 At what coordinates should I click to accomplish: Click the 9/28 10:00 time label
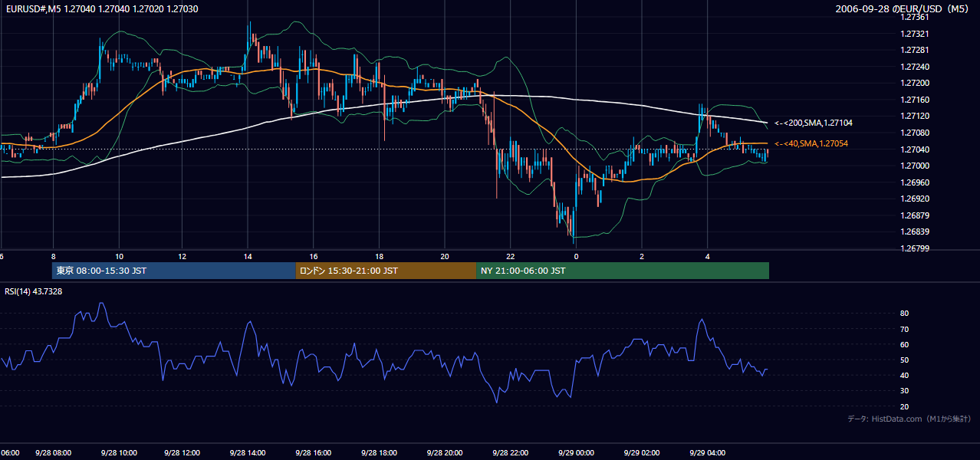coord(119,452)
